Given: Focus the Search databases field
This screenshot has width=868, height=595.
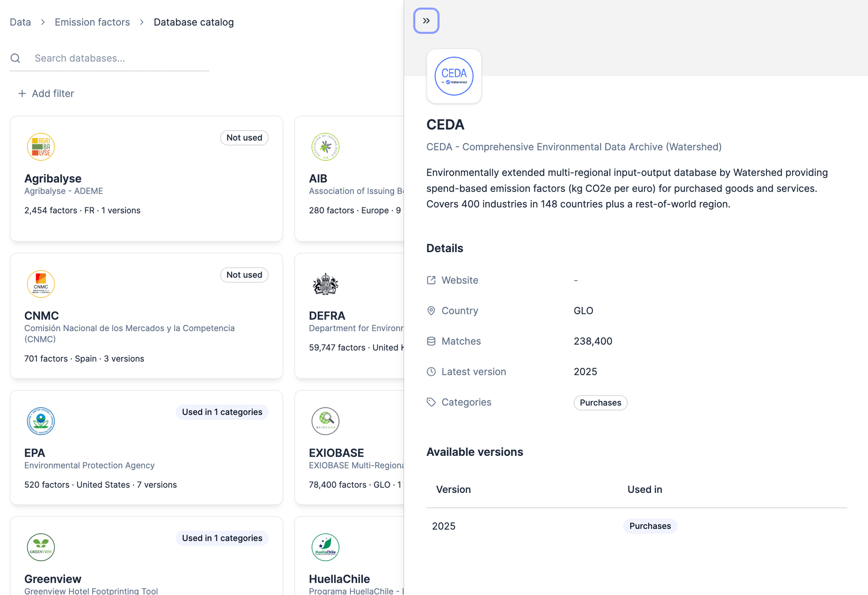Looking at the screenshot, I should click(x=109, y=58).
